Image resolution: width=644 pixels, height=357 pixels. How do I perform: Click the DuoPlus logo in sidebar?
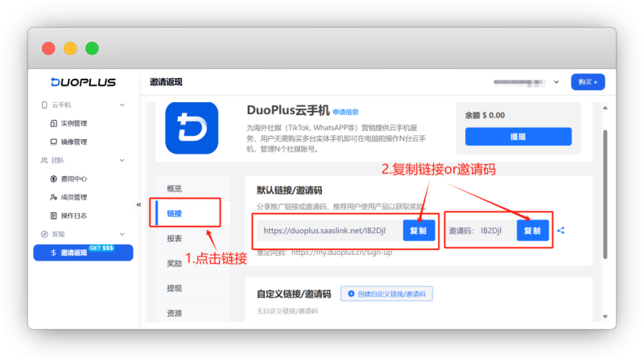(x=84, y=82)
